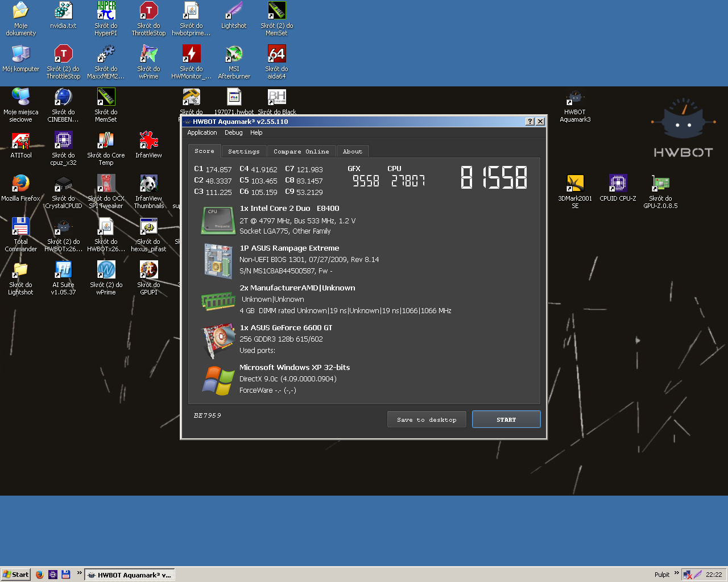Launch Skrót do OCX SPI Tweaker
Image resolution: width=728 pixels, height=582 pixels.
tap(106, 192)
